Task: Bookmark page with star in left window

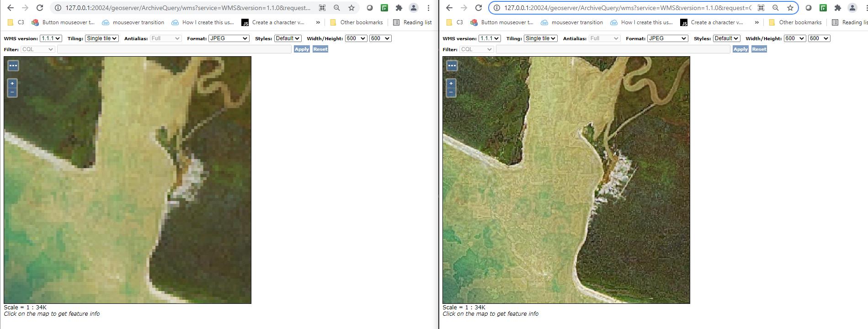Action: click(x=351, y=8)
